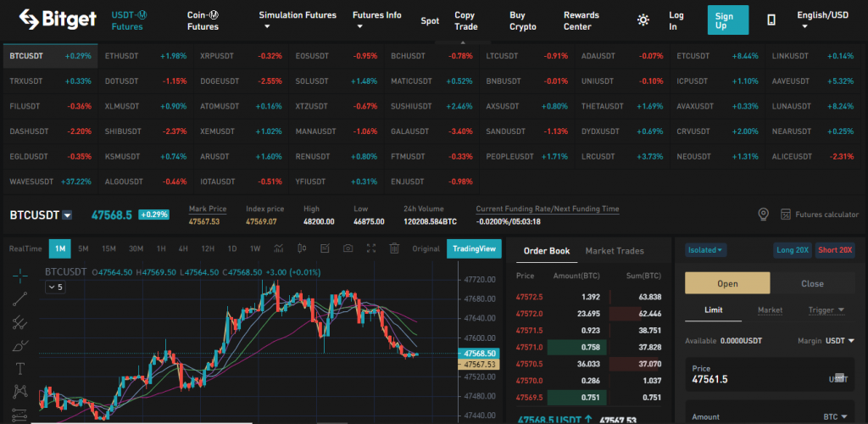This screenshot has height=424, width=868.
Task: Select 1M chart interval
Action: tap(60, 248)
